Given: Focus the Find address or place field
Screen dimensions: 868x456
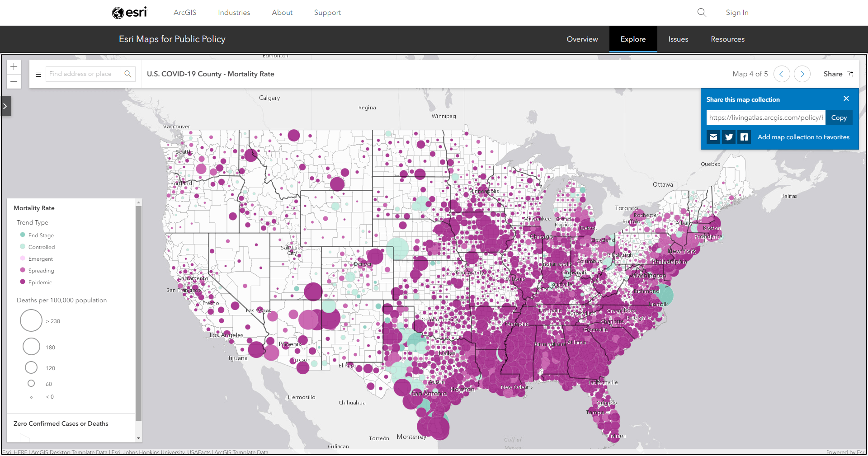Looking at the screenshot, I should (83, 74).
